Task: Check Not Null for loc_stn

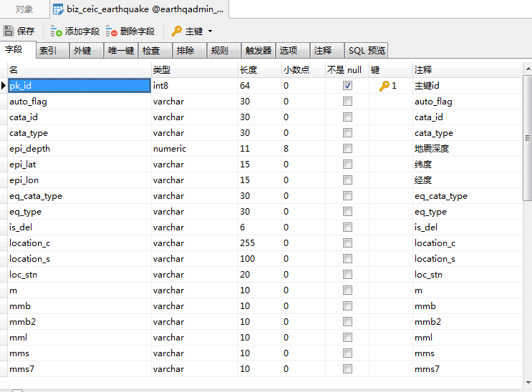Action: [347, 275]
